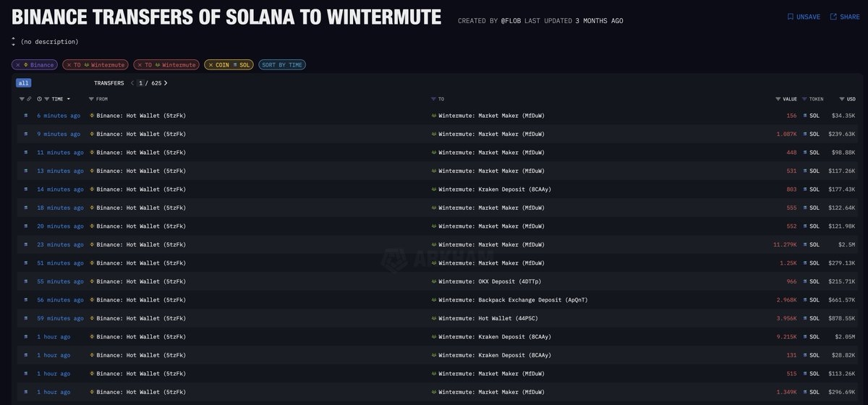Click the TOKEN column filter icon
868x405 pixels.
tap(804, 98)
